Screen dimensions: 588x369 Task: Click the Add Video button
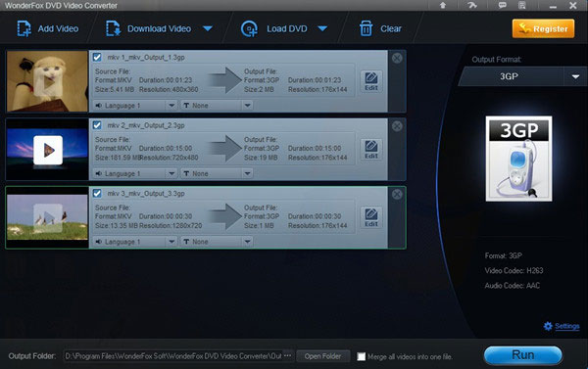[x=48, y=28]
